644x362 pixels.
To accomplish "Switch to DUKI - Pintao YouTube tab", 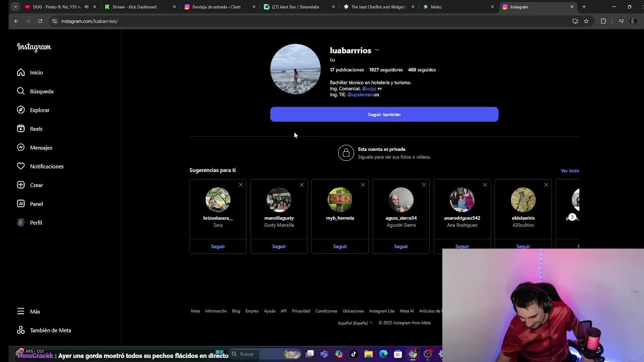I will tap(56, 7).
